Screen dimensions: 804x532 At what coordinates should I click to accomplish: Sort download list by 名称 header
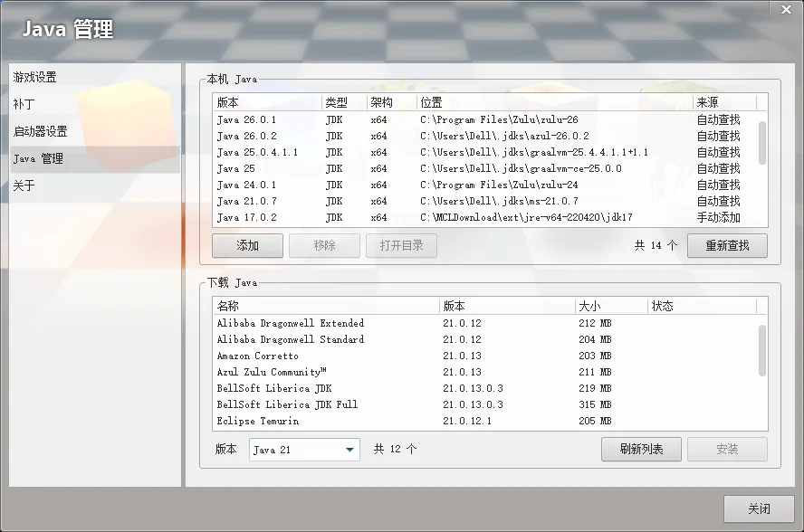pos(326,306)
